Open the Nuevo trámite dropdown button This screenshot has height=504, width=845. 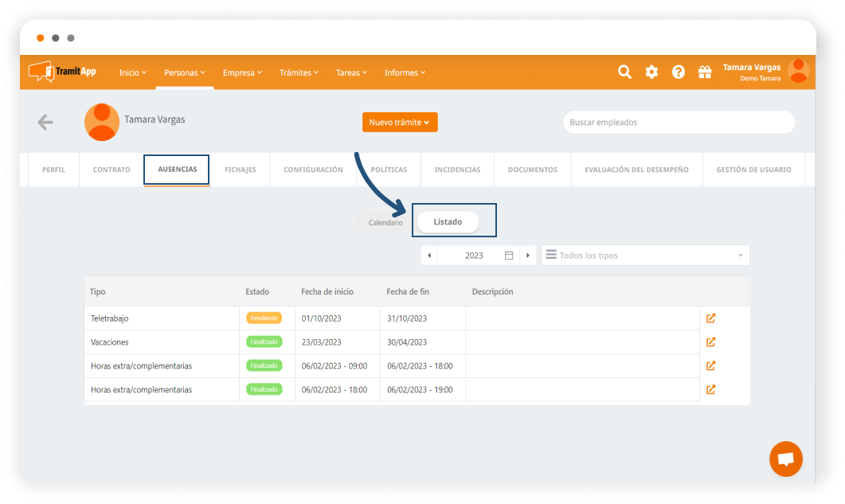tap(400, 123)
